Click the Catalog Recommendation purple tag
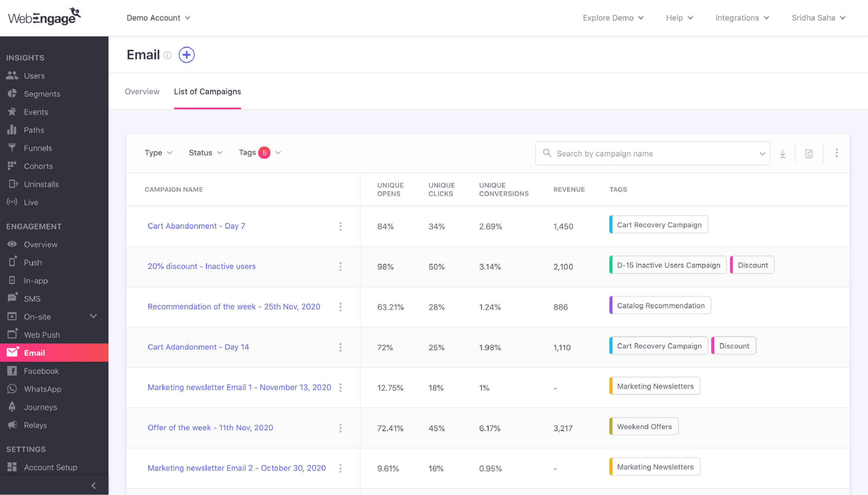The image size is (868, 495). click(x=660, y=305)
